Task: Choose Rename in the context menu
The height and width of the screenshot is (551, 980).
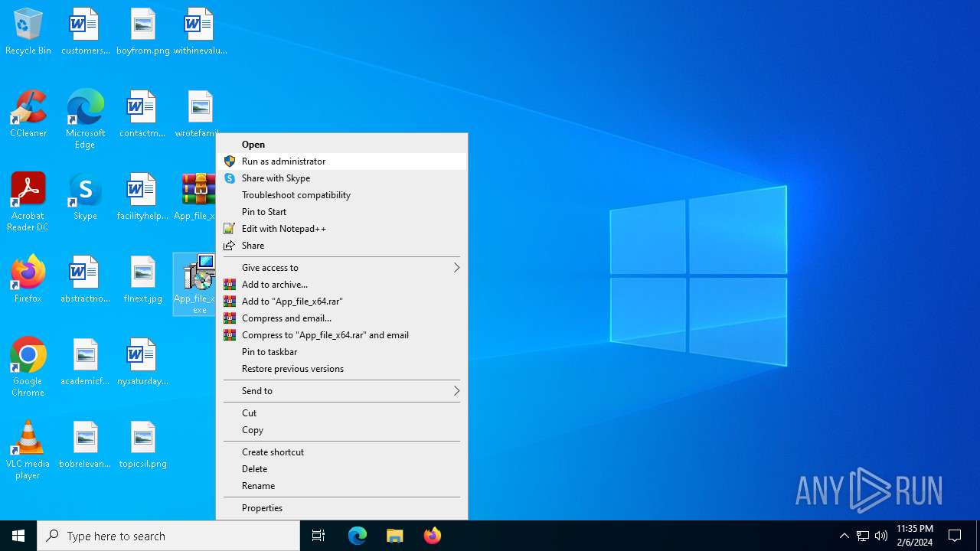Action: (341, 486)
